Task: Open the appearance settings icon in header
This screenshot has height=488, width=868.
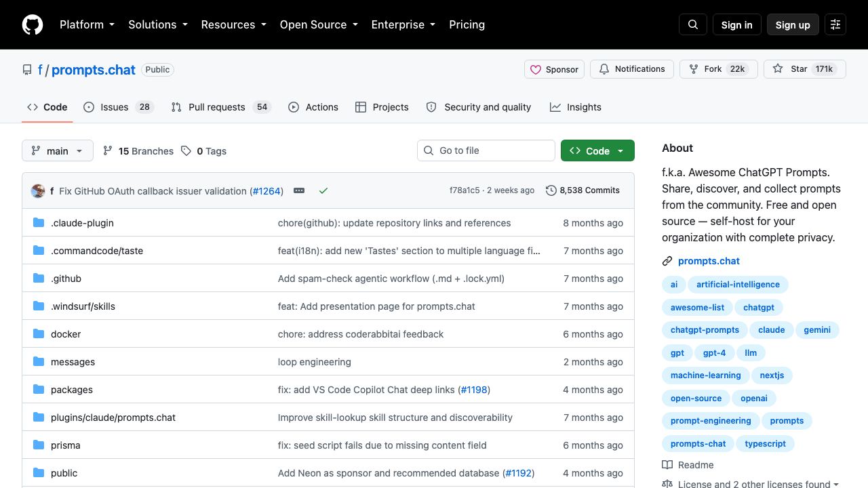Action: pyautogui.click(x=835, y=24)
